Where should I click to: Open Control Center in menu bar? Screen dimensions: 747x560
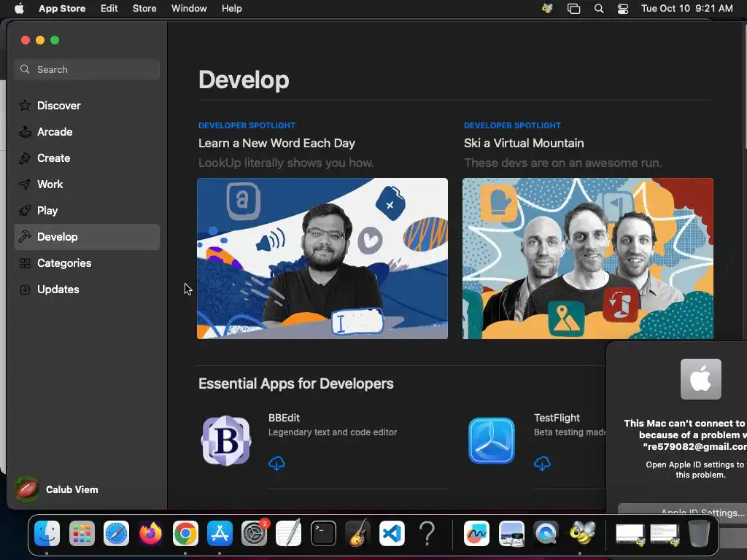point(623,9)
